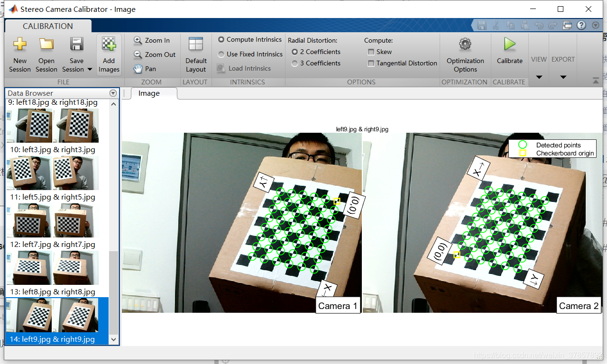The image size is (607, 364).
Task: Save Session with the floppy icon
Action: 76,44
